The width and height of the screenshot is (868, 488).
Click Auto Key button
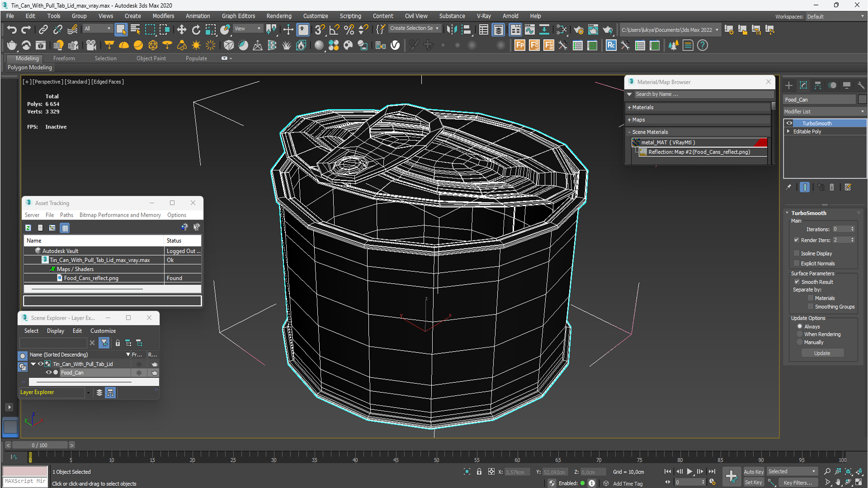754,472
